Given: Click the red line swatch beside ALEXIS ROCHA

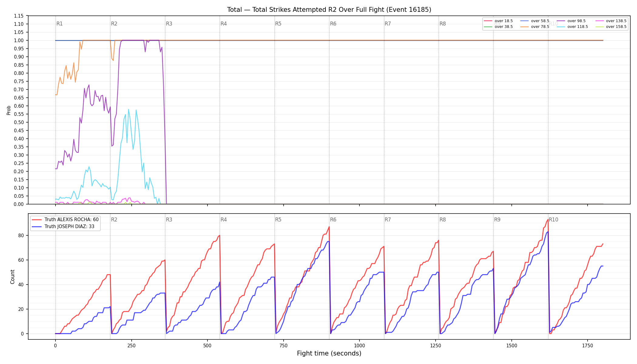Looking at the screenshot, I should [37, 220].
